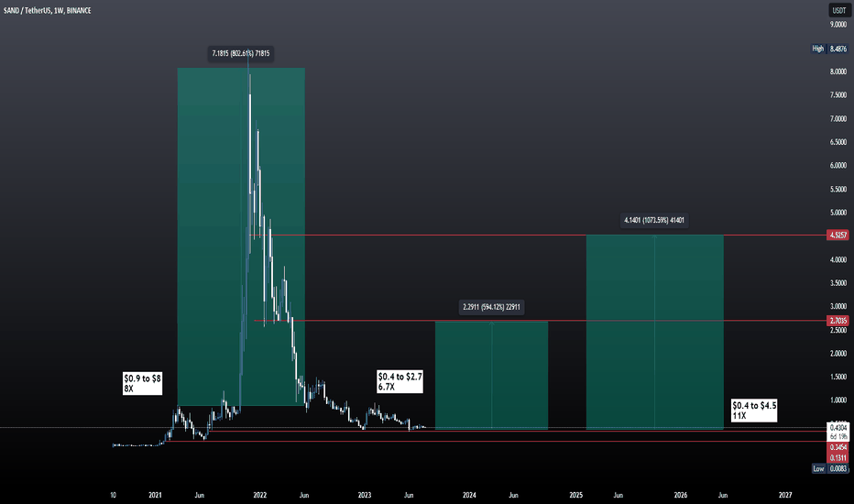Screen dimensions: 854x504
Task: Click the 6.0000 price scale value
Action: [838, 166]
